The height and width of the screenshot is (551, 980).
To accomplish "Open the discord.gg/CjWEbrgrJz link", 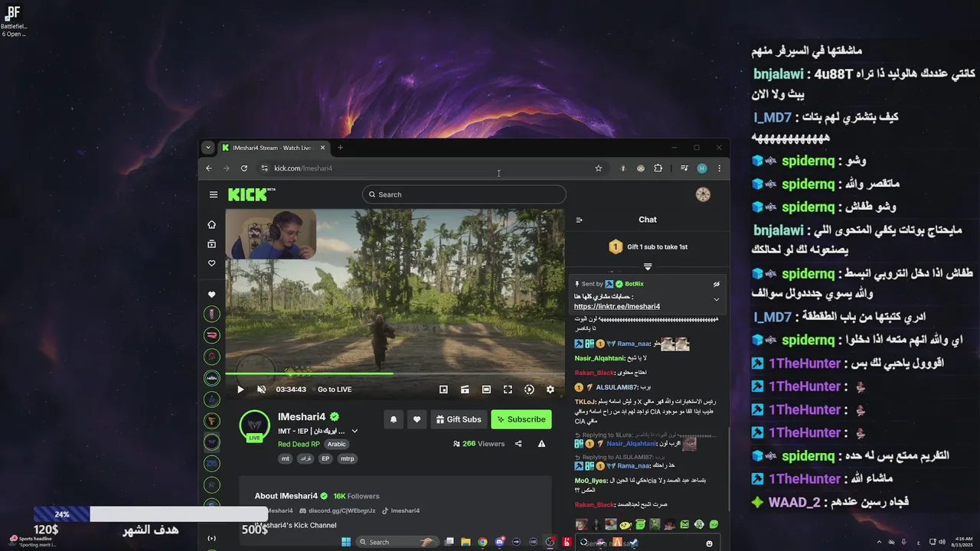I will (341, 510).
